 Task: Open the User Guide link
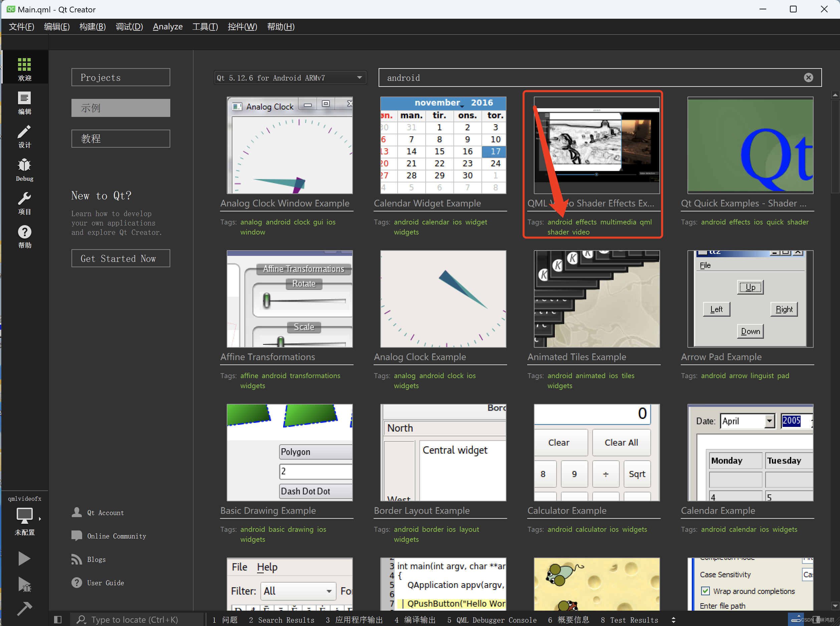[x=105, y=583]
